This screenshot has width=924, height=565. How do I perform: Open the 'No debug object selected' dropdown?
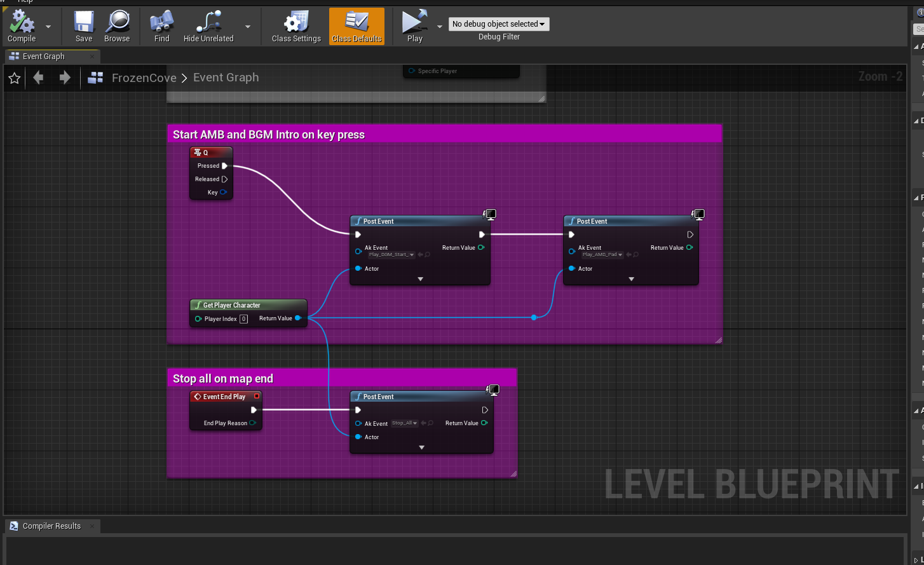(499, 24)
